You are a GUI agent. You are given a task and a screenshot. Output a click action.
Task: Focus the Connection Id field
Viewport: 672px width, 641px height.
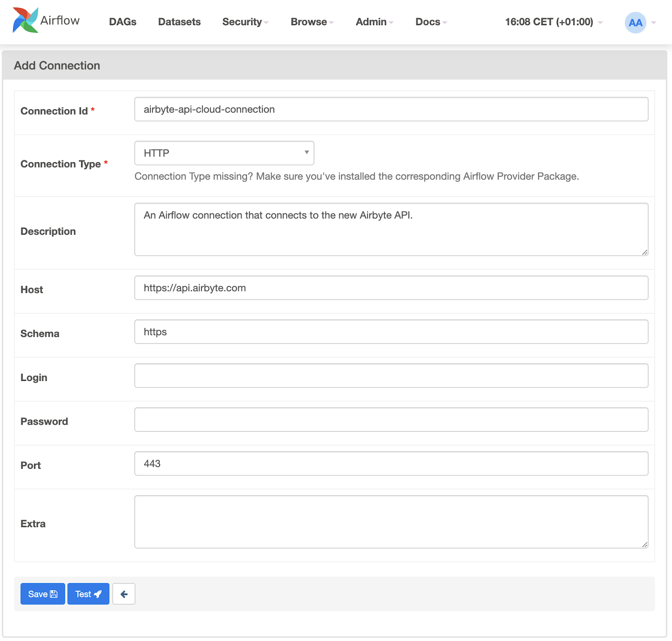[391, 109]
